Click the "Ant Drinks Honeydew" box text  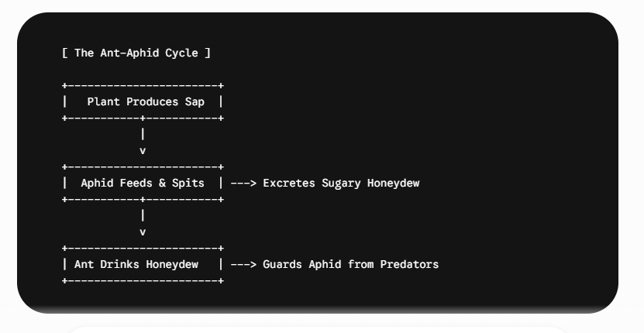(136, 264)
